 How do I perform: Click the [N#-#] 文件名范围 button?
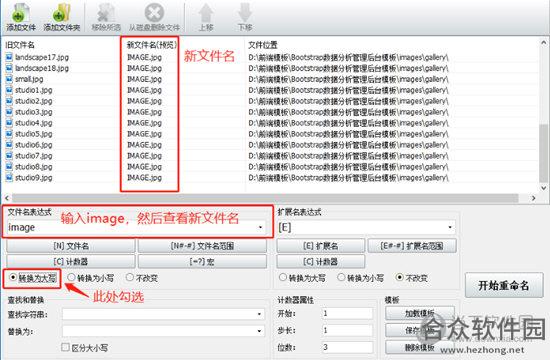click(x=202, y=246)
